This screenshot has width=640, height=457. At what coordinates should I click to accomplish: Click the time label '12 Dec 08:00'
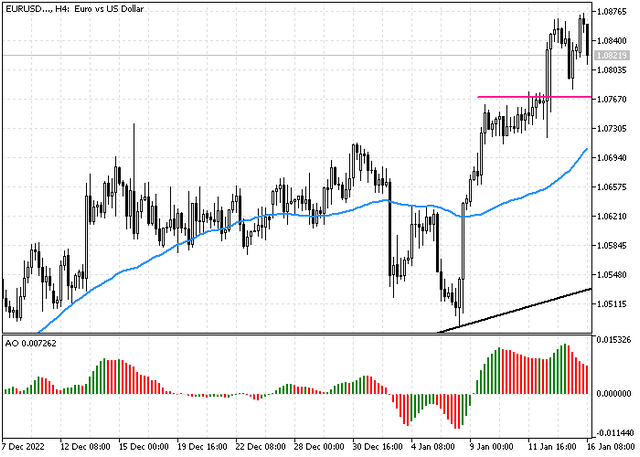85,446
